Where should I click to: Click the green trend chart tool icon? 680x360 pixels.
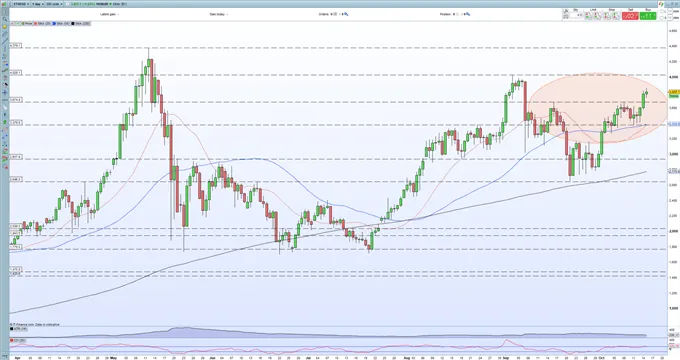coord(5,70)
